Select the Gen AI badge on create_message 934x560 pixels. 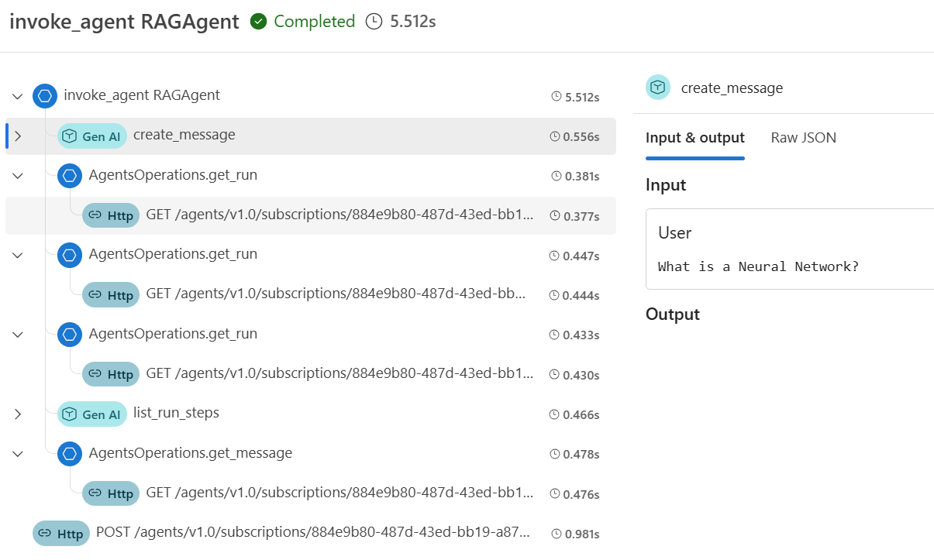pyautogui.click(x=91, y=136)
